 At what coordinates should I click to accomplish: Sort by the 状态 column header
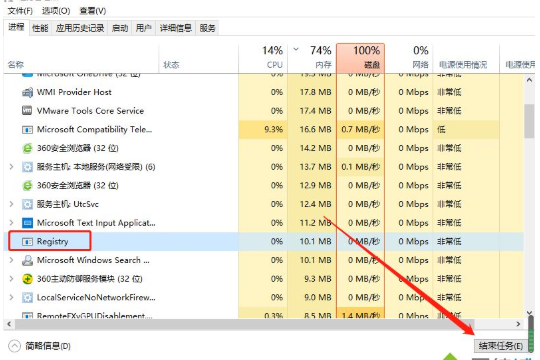click(x=199, y=59)
